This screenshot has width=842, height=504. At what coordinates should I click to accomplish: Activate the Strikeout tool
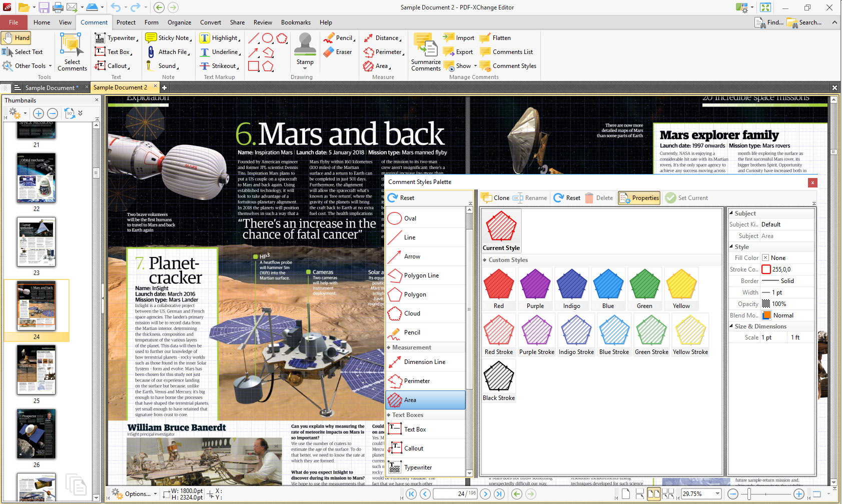point(219,66)
